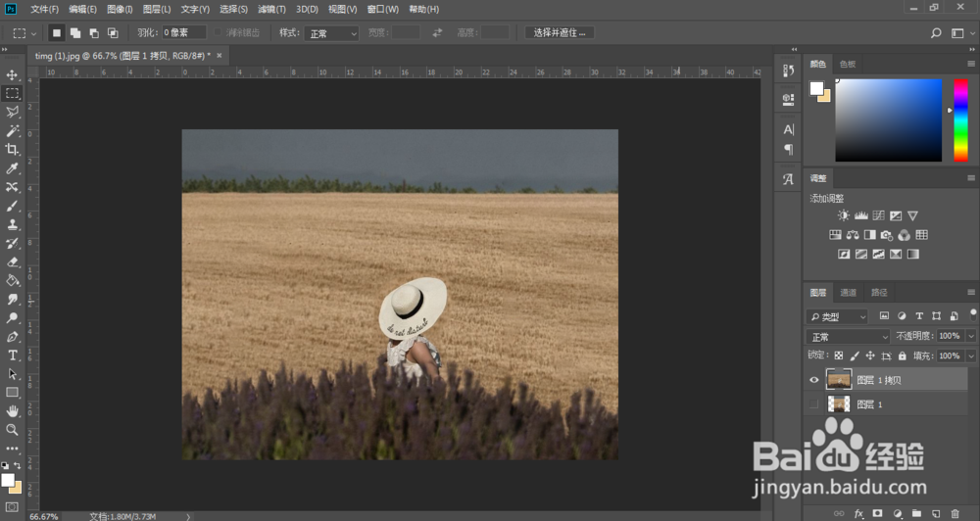The width and height of the screenshot is (980, 521).
Task: Select the Clone Stamp tool
Action: coord(12,224)
